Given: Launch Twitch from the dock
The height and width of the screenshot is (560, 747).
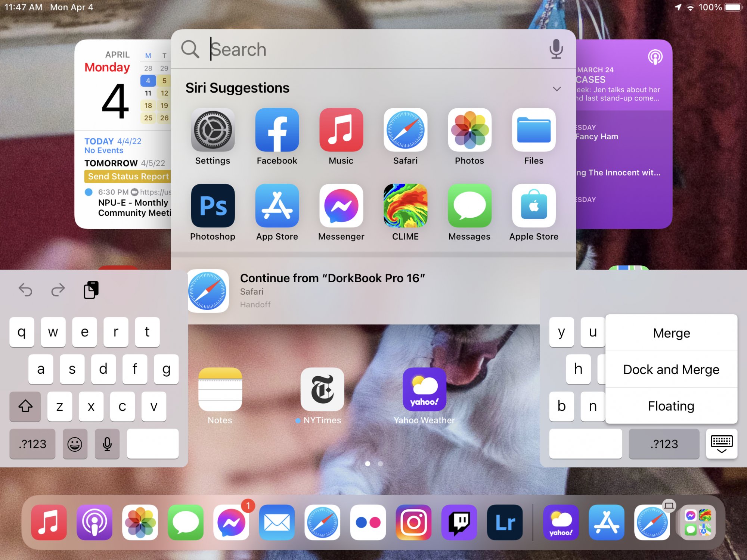Looking at the screenshot, I should 459,522.
